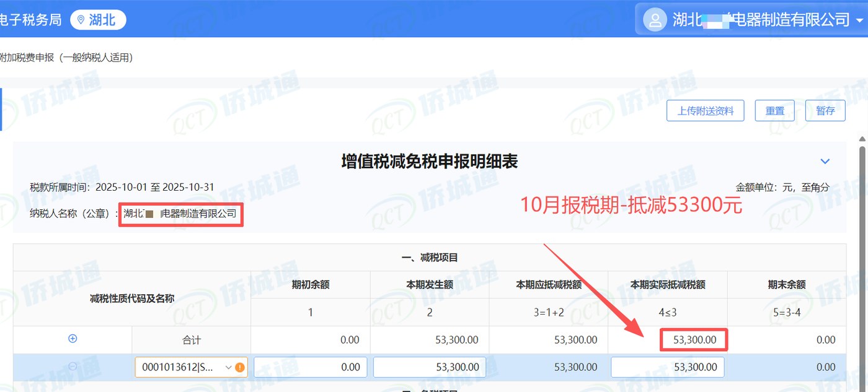
Task: Click the 5=3-4 formula cell
Action: point(787,312)
